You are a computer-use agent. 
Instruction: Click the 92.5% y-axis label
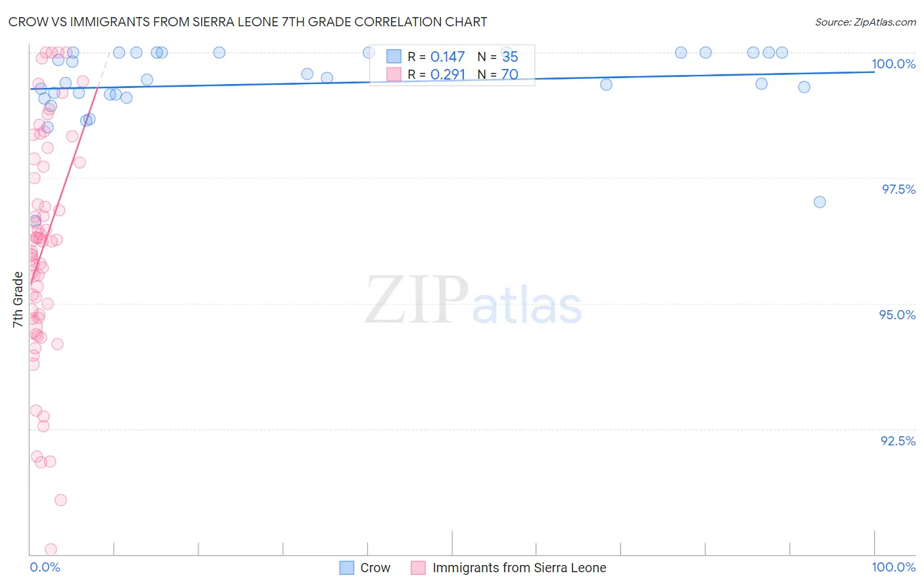898,441
